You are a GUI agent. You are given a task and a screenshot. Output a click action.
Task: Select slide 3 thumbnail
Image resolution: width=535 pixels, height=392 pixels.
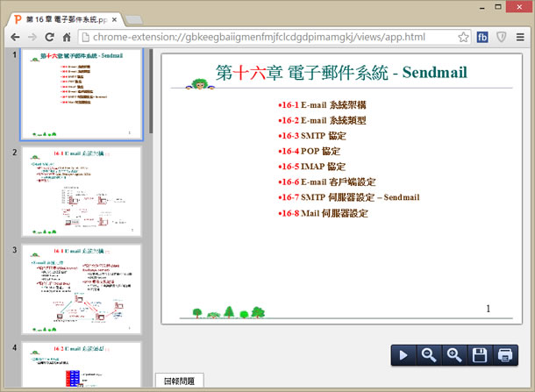click(82, 289)
